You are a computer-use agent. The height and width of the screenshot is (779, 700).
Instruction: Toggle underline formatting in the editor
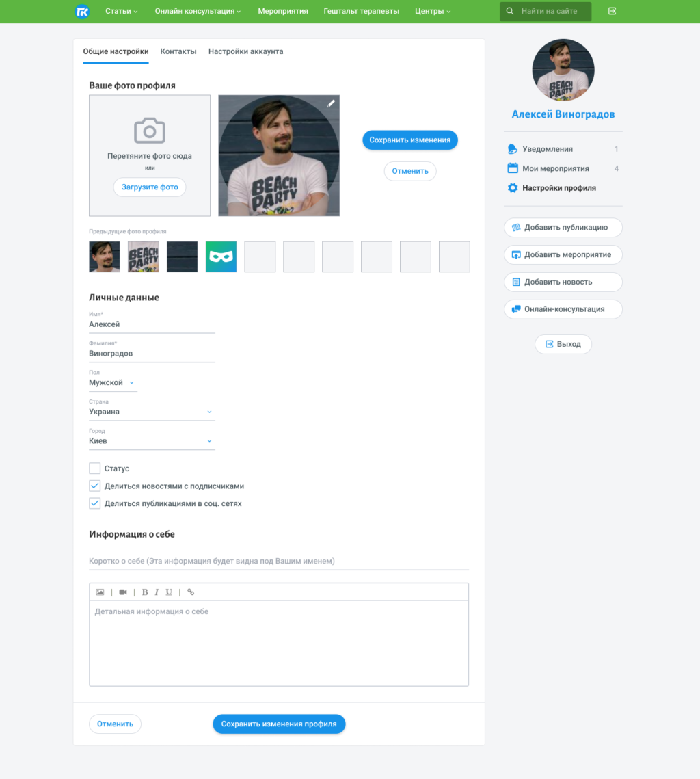click(169, 592)
